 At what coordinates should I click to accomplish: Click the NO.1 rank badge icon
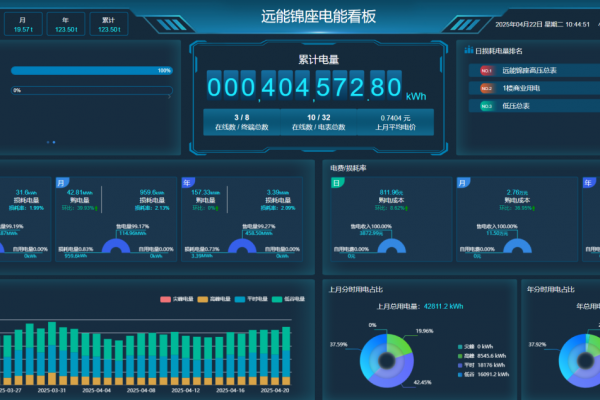point(486,71)
